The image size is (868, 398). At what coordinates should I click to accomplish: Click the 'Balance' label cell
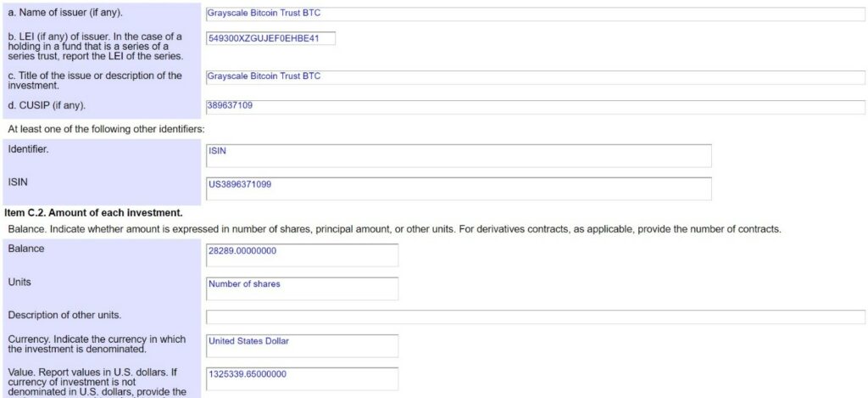[x=102, y=255]
